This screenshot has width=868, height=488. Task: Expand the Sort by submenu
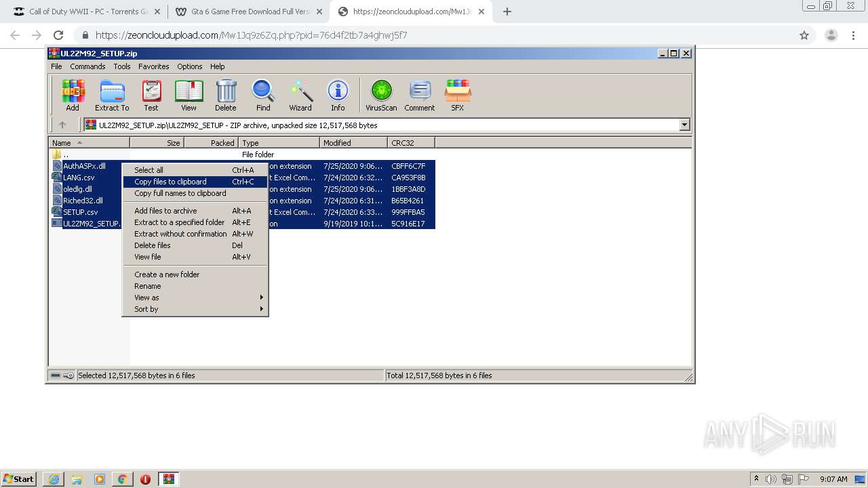pyautogui.click(x=195, y=309)
